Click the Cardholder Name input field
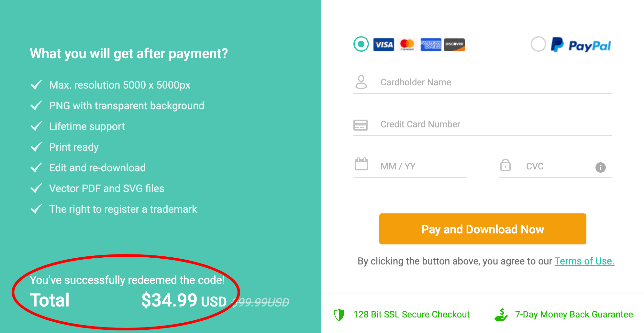The height and width of the screenshot is (333, 644). [469, 82]
